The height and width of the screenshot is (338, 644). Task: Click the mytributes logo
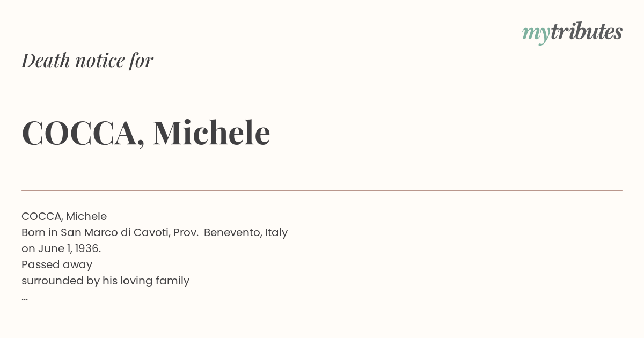572,32
